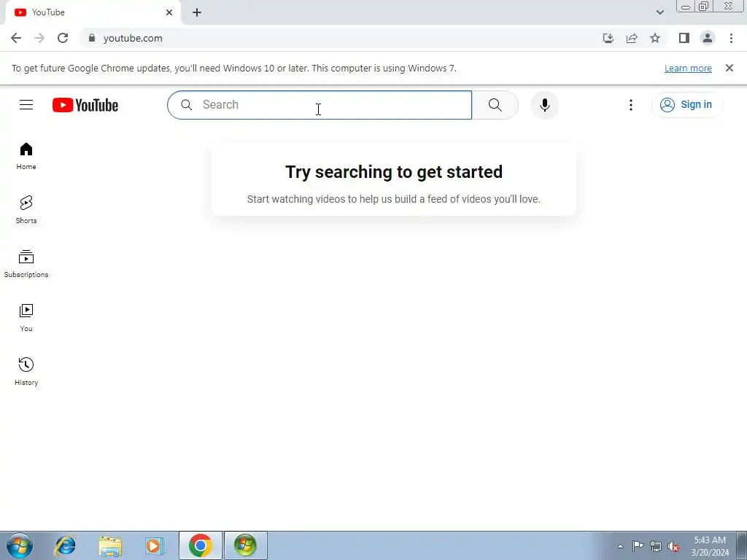This screenshot has width=747, height=560.
Task: Launch Internet Explorer from the taskbar
Action: pos(65,545)
